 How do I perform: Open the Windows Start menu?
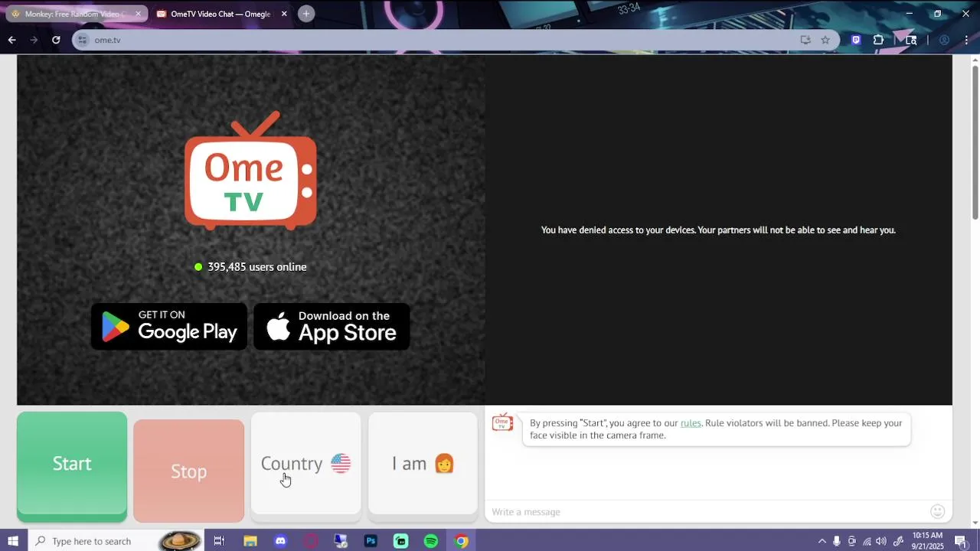pyautogui.click(x=13, y=541)
